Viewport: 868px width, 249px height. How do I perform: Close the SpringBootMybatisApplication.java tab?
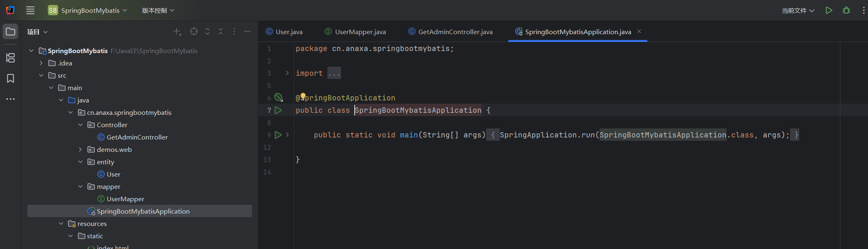[639, 31]
